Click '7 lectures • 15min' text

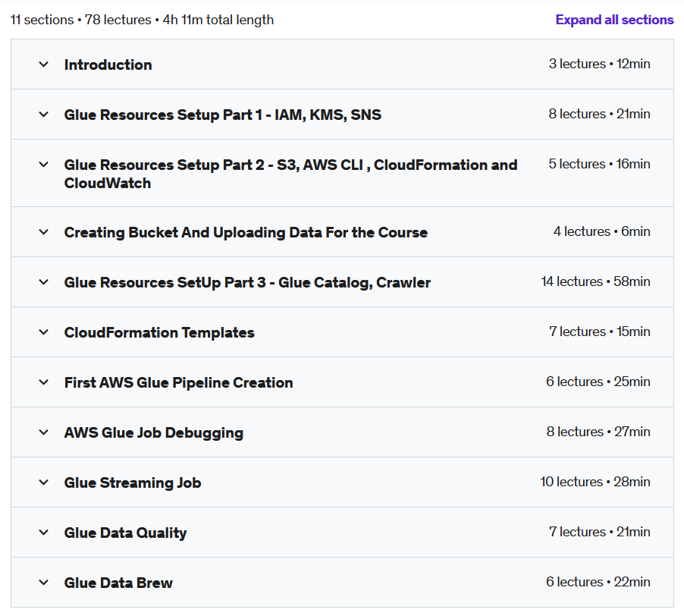click(x=599, y=332)
